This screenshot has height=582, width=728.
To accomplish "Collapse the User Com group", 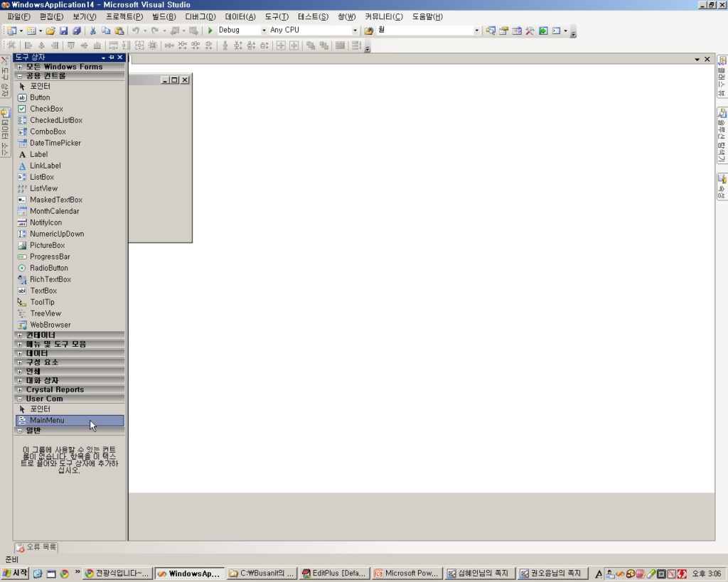I will point(19,399).
